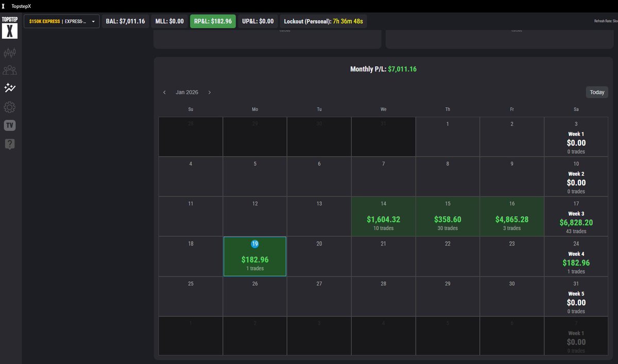Open the help question mark icon
Viewport: 618px width, 364px height.
(x=9, y=144)
